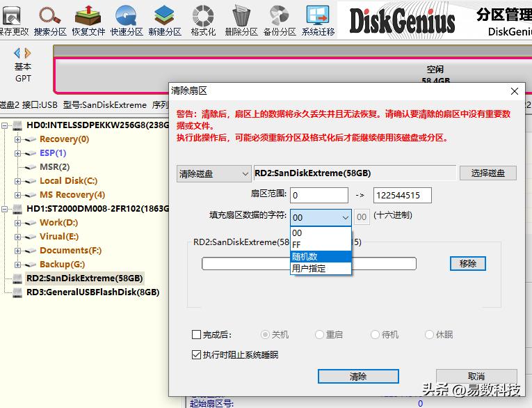This screenshot has width=532, height=408.
Task: Expand the Recovery(0) partition node
Action: pos(17,139)
